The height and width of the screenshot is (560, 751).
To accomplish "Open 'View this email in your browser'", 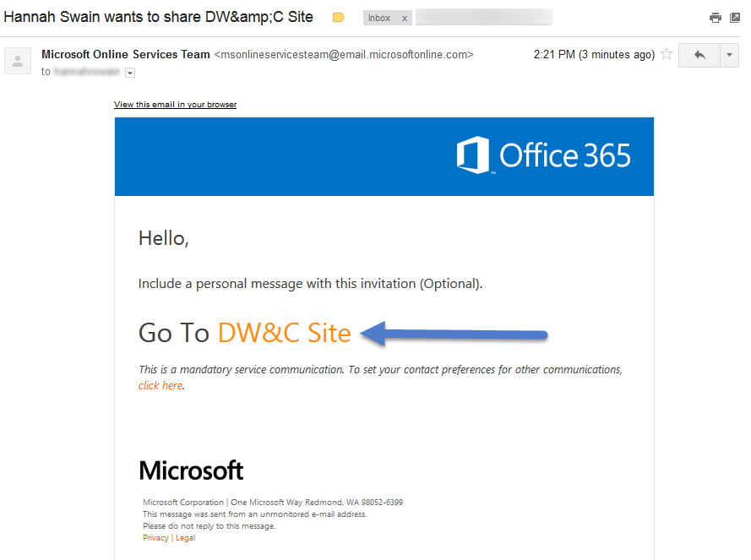I will pos(175,105).
